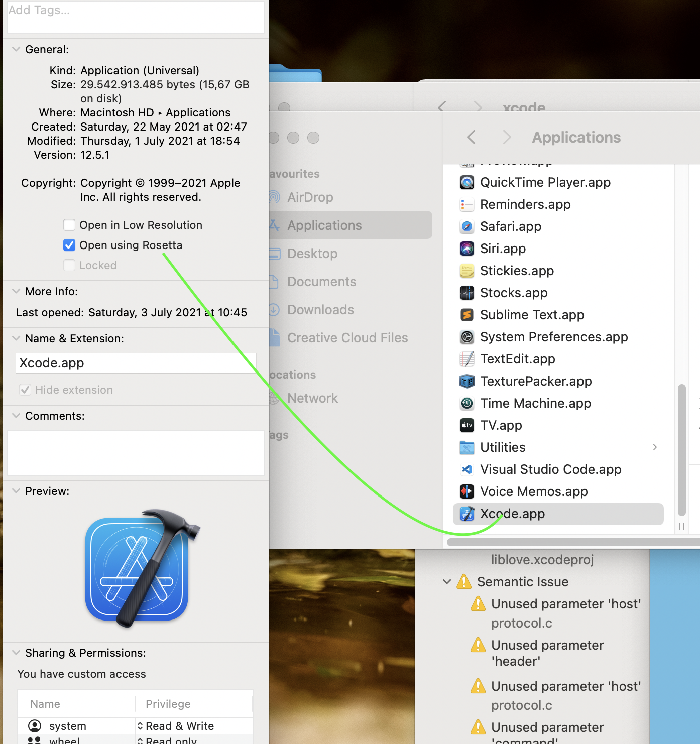Go back in Applications Finder window
The width and height of the screenshot is (700, 744).
pyautogui.click(x=471, y=137)
